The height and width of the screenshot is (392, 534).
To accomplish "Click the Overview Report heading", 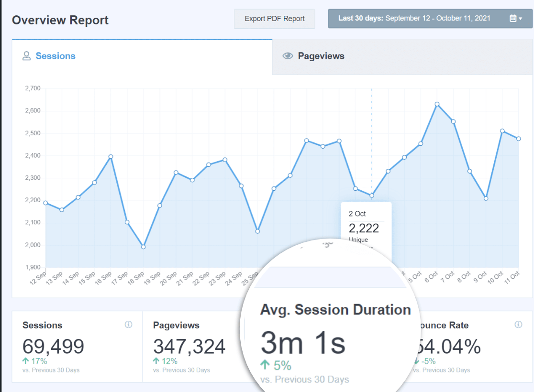I will (60, 20).
